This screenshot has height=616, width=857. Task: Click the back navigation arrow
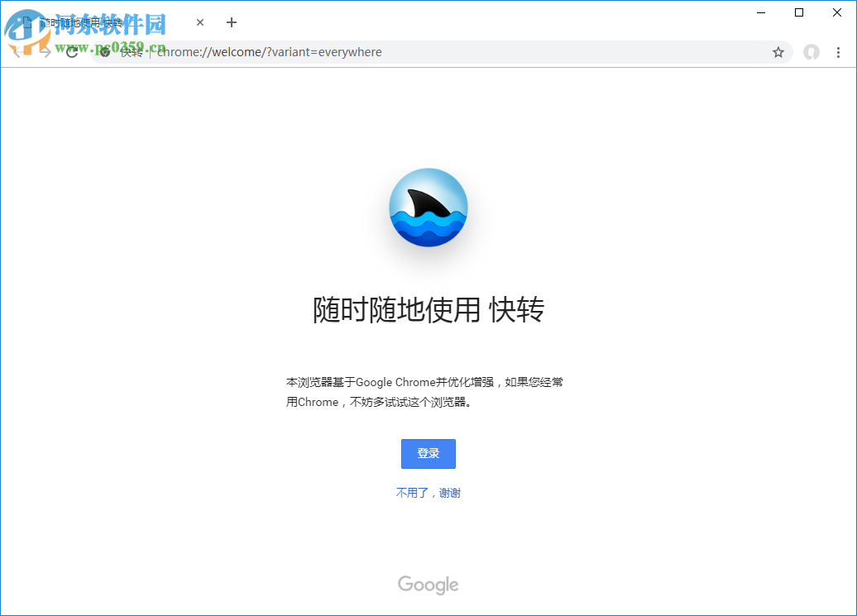pyautogui.click(x=17, y=51)
